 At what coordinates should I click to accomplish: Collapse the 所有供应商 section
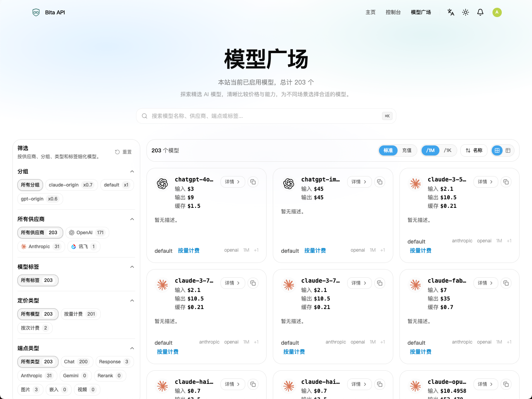[x=132, y=219]
